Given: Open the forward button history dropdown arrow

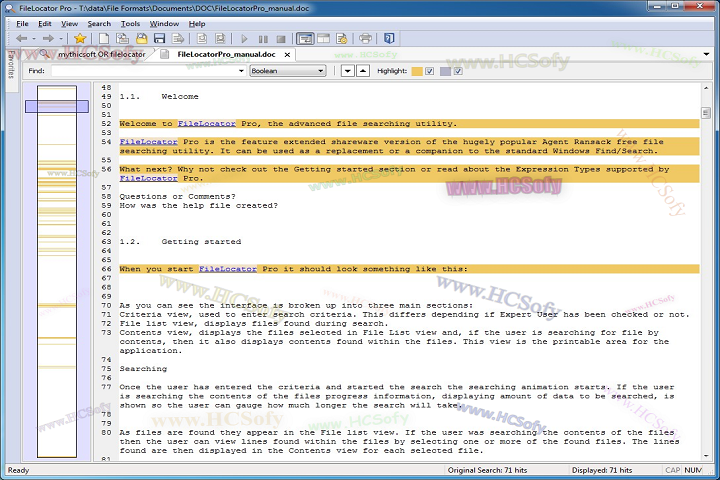Looking at the screenshot, I should (x=61, y=39).
